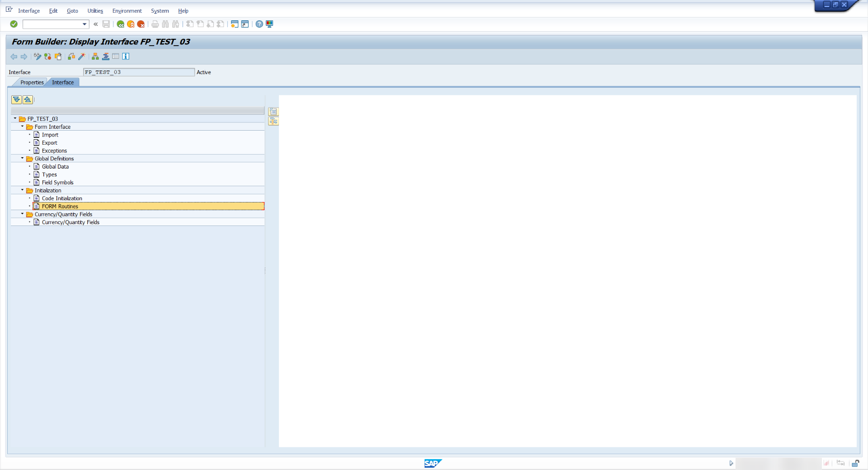The width and height of the screenshot is (868, 470).
Task: Click the Save diskette icon
Action: click(x=106, y=24)
